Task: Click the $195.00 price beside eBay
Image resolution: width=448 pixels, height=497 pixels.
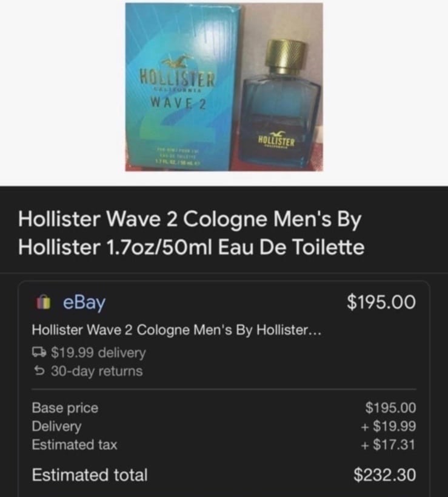Action: [x=381, y=302]
